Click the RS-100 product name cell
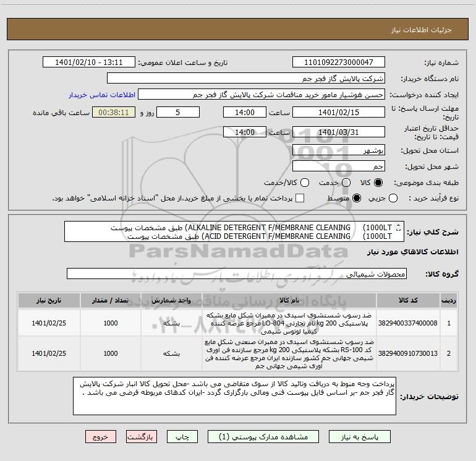476x461 pixels. tap(289, 353)
